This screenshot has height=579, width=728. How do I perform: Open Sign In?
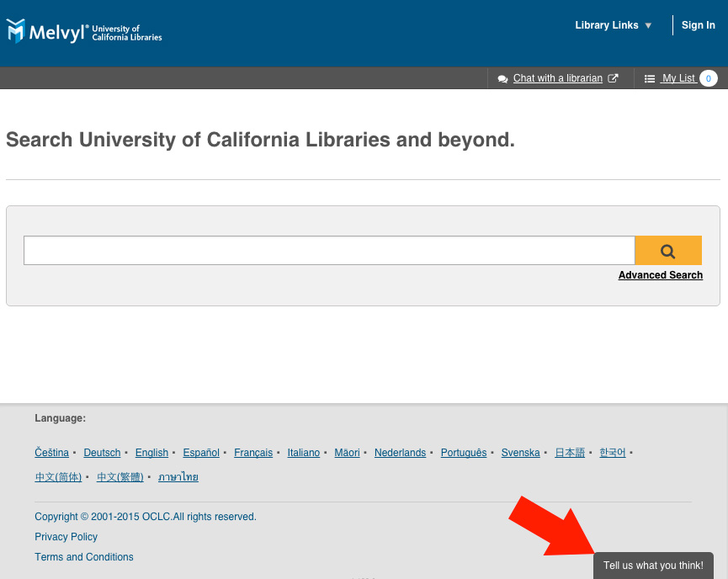point(698,25)
